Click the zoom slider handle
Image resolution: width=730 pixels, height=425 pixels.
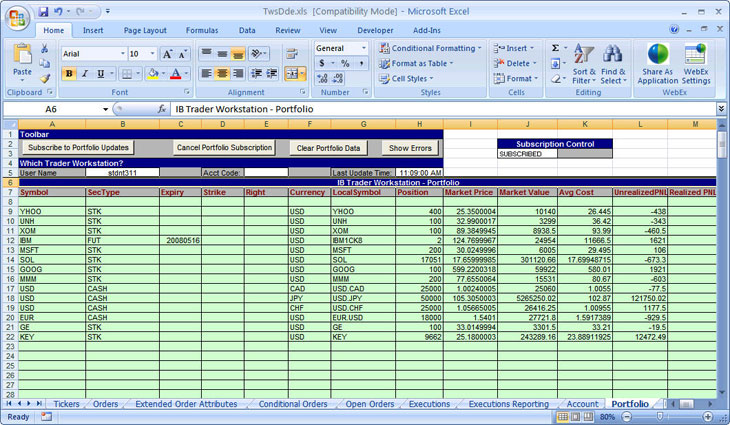(x=660, y=417)
